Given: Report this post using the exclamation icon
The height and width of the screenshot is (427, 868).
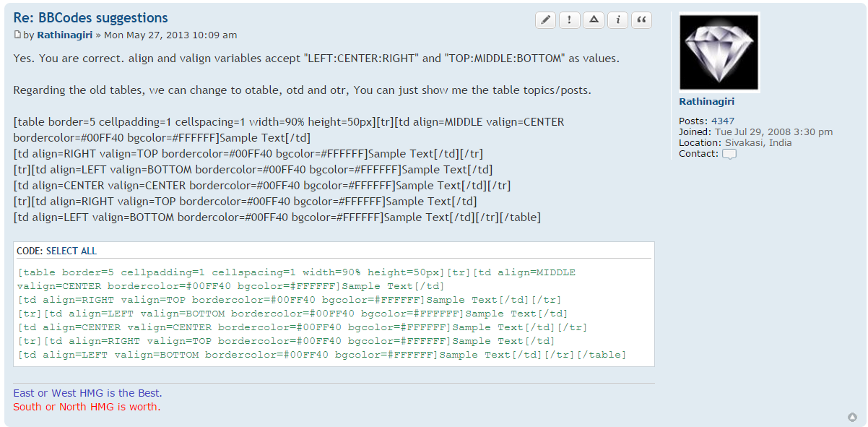Looking at the screenshot, I should point(570,20).
